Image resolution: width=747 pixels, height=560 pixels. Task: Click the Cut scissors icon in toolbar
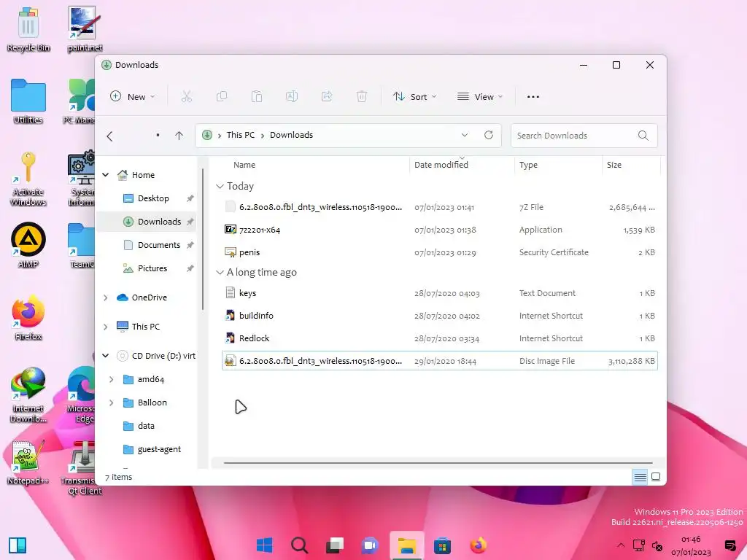click(186, 97)
